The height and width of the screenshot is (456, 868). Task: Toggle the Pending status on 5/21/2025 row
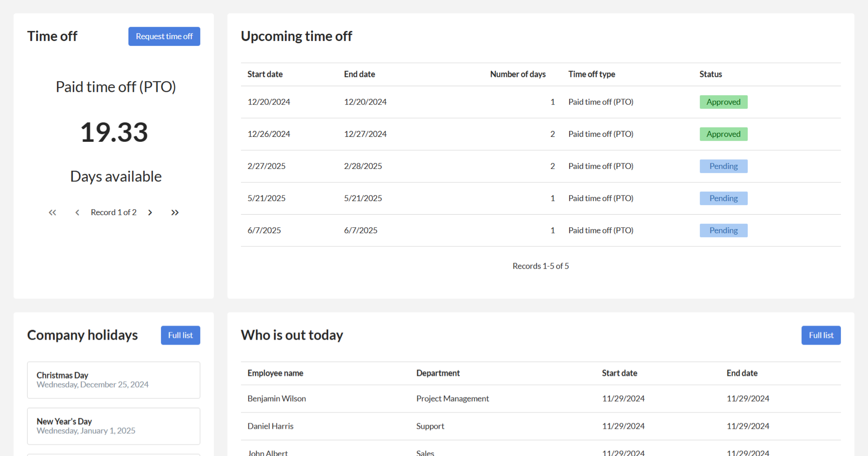tap(723, 198)
